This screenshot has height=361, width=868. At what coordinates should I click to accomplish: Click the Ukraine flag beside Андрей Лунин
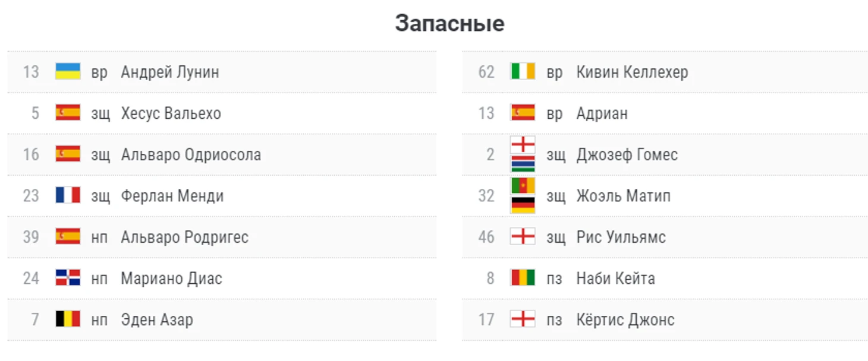[68, 72]
